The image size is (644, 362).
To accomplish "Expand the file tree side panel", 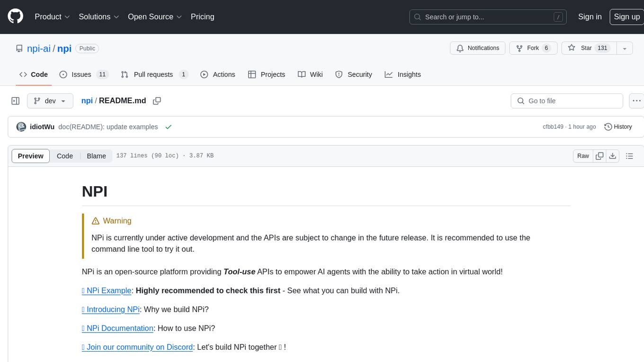I will click(16, 101).
